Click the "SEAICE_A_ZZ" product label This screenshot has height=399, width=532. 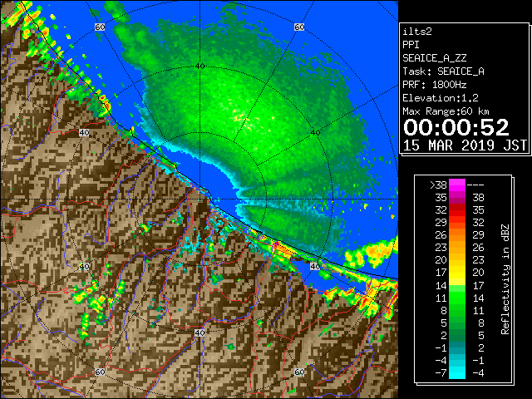tap(435, 58)
